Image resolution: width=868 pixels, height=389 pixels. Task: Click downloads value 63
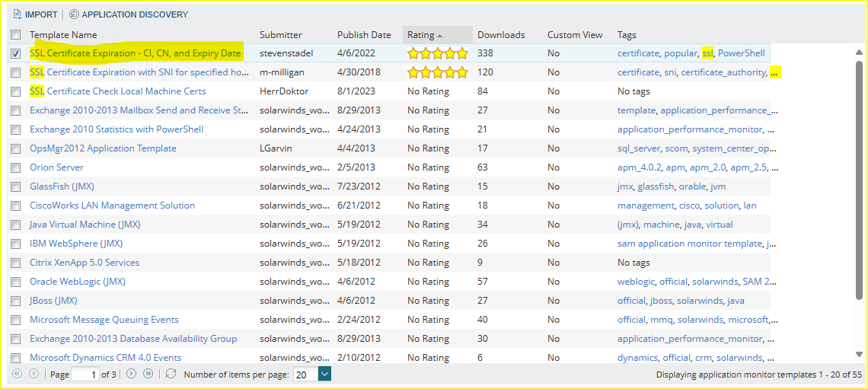coord(483,167)
